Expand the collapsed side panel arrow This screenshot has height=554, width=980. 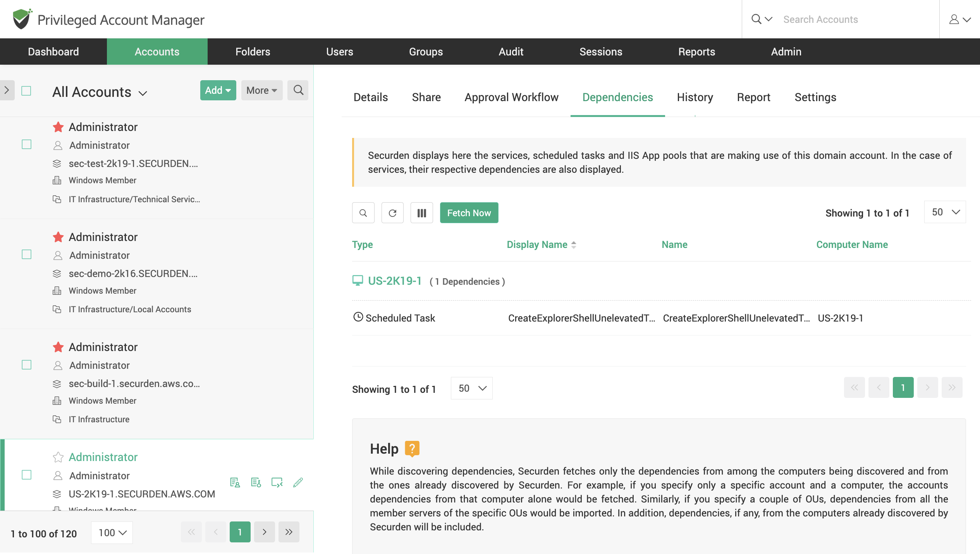tap(7, 90)
